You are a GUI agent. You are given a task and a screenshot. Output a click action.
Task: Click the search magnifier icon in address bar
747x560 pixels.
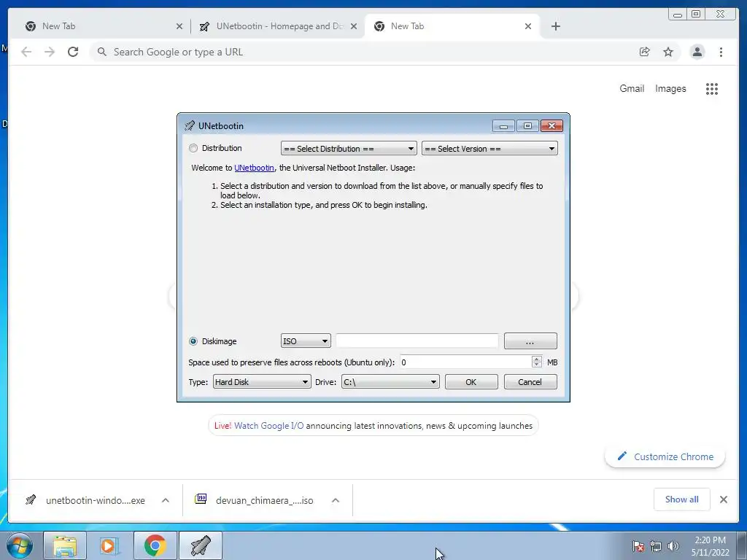101,52
